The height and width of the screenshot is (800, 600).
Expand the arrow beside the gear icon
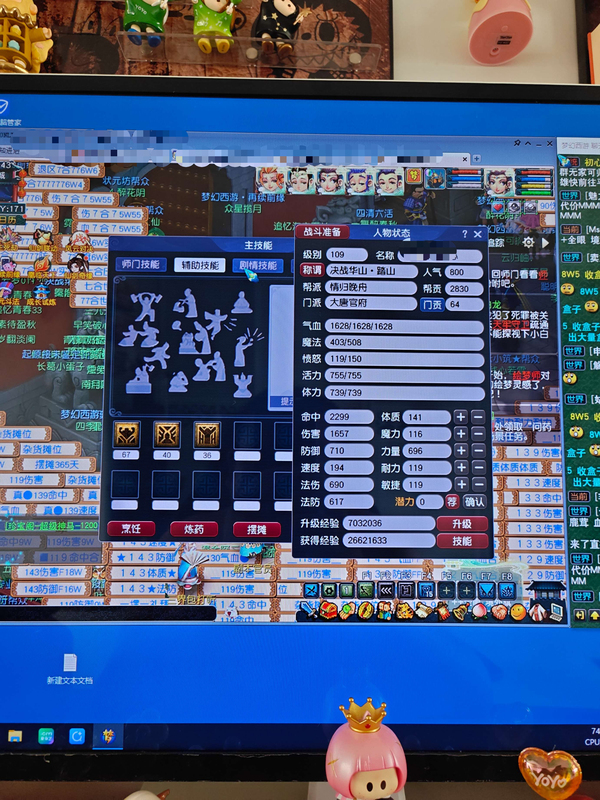[545, 243]
